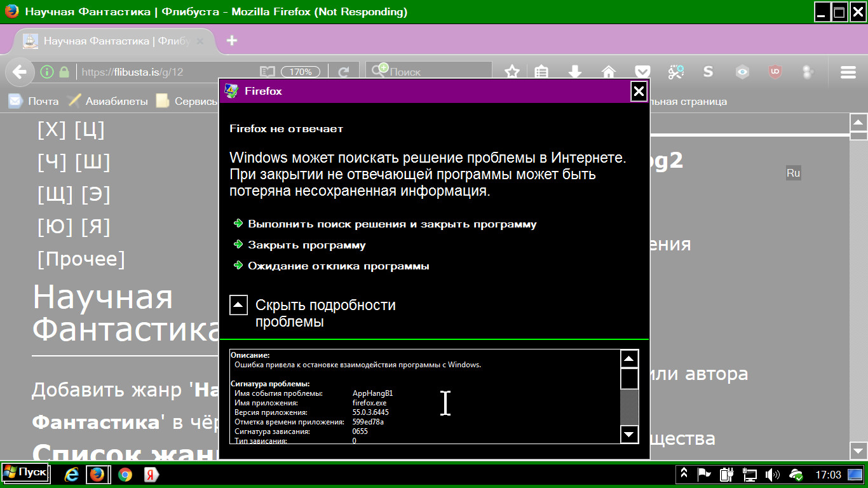Viewport: 868px width, 488px height.
Task: Open the screenshot scissors tool icon
Action: point(675,72)
